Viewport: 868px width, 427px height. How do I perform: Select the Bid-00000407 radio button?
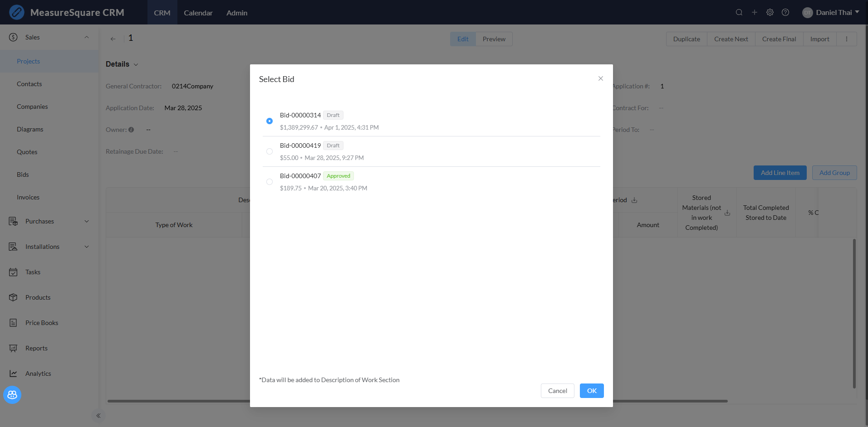pos(270,182)
